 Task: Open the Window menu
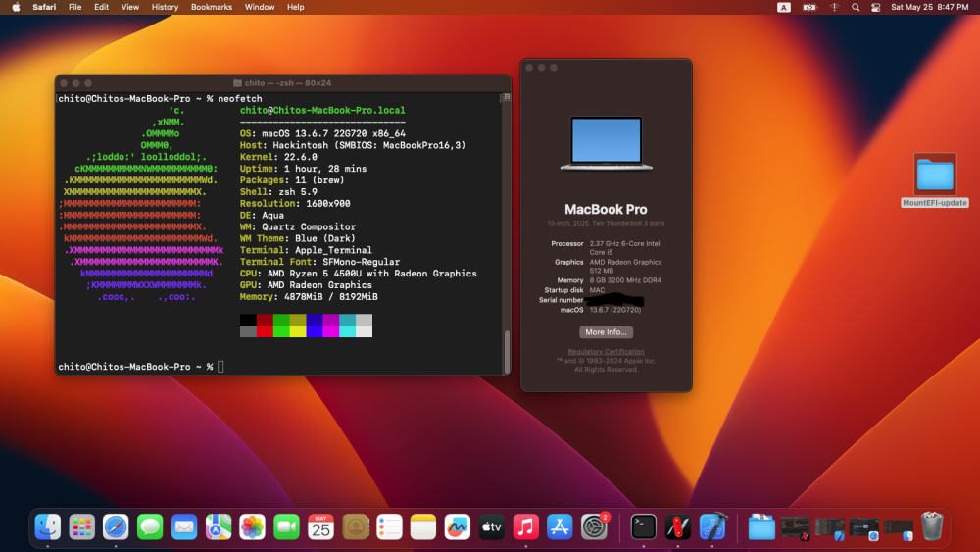[260, 7]
